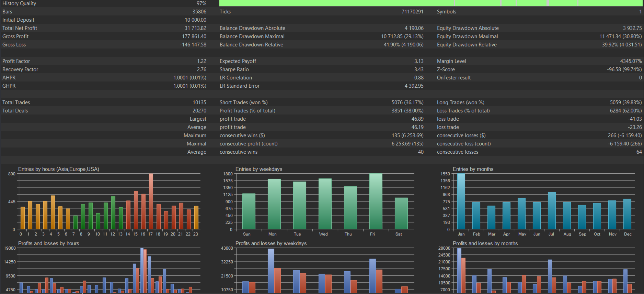Click the hour 17 bar in Entries by hours
Screen dimensions: 644x294
[x=151, y=202]
